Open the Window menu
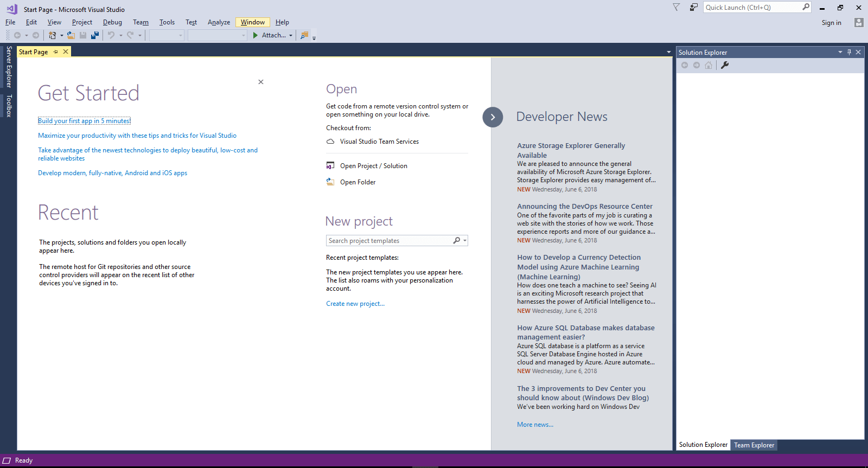The height and width of the screenshot is (468, 868). (x=253, y=22)
